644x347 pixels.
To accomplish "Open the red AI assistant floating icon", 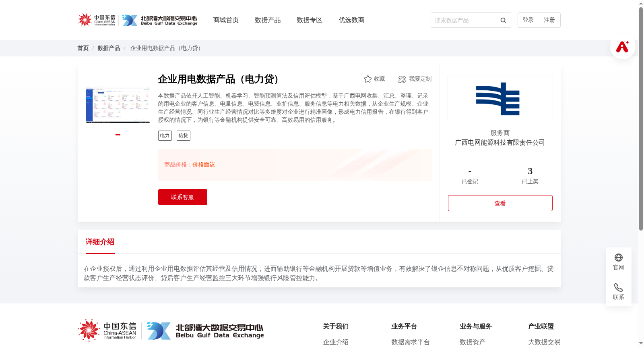I will tap(623, 46).
